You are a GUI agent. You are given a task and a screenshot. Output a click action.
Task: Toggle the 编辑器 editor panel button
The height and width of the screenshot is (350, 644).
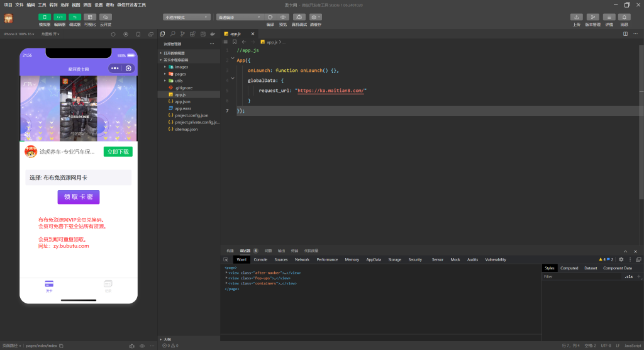pyautogui.click(x=60, y=17)
